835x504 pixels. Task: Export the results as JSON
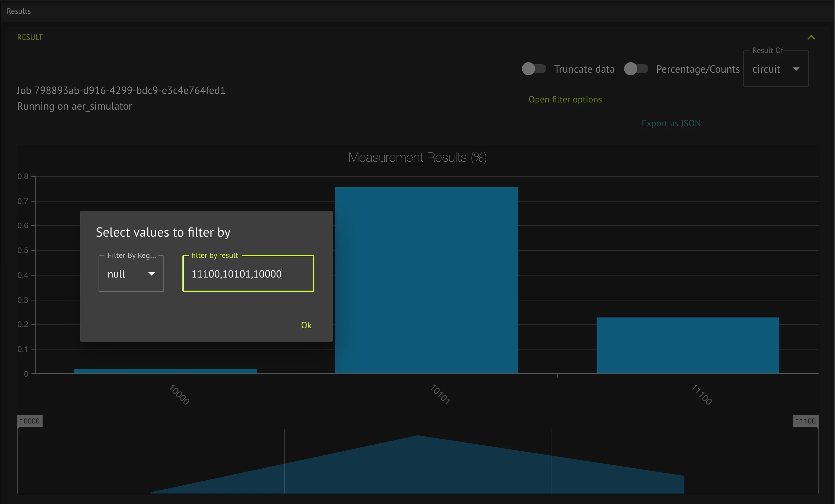(671, 123)
